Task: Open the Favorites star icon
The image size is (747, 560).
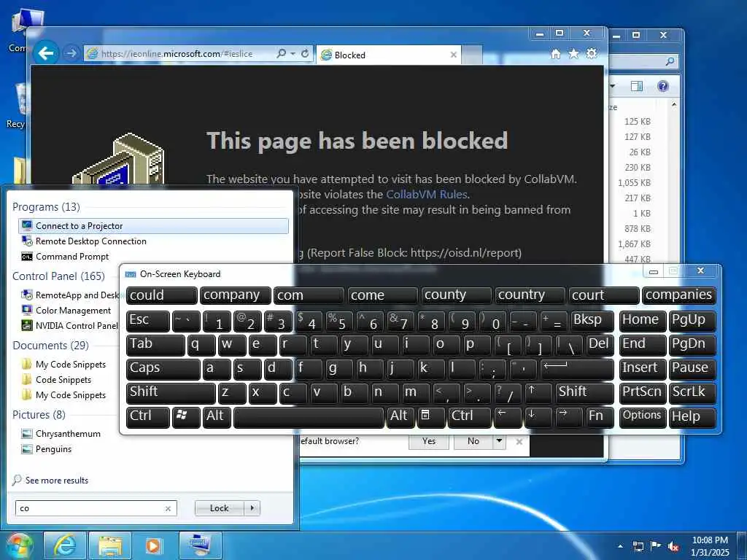Action: (x=573, y=54)
